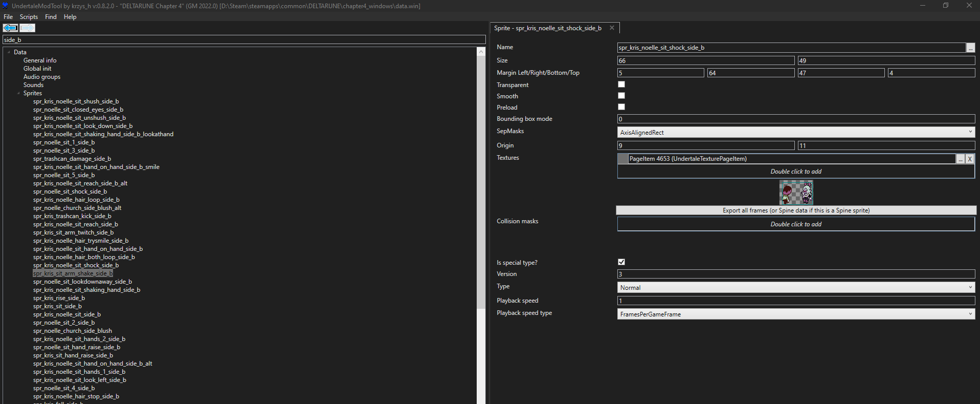Click the back navigation arrow icon
Image resolution: width=980 pixels, height=404 pixels.
coord(10,28)
